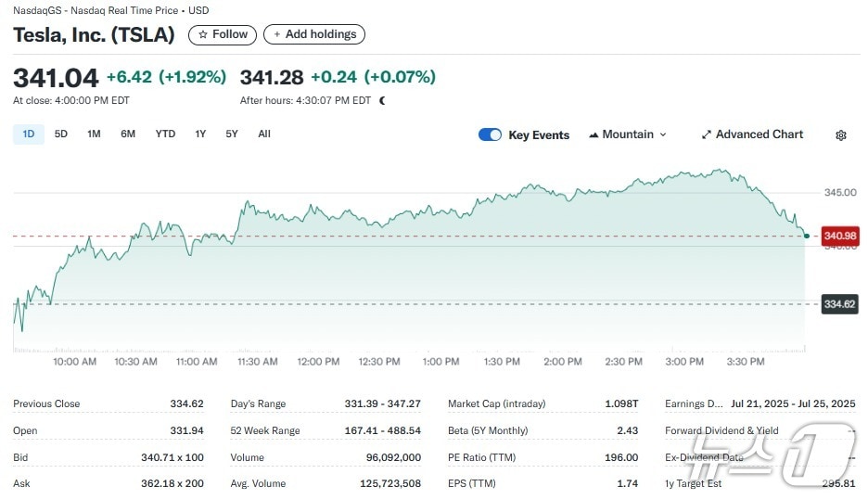Click the Mountain chart type icon

[x=594, y=135]
